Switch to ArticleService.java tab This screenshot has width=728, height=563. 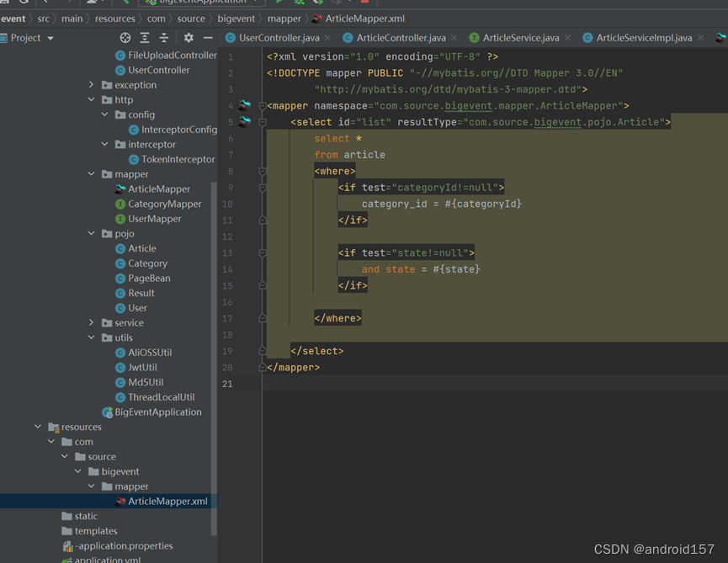tap(521, 38)
